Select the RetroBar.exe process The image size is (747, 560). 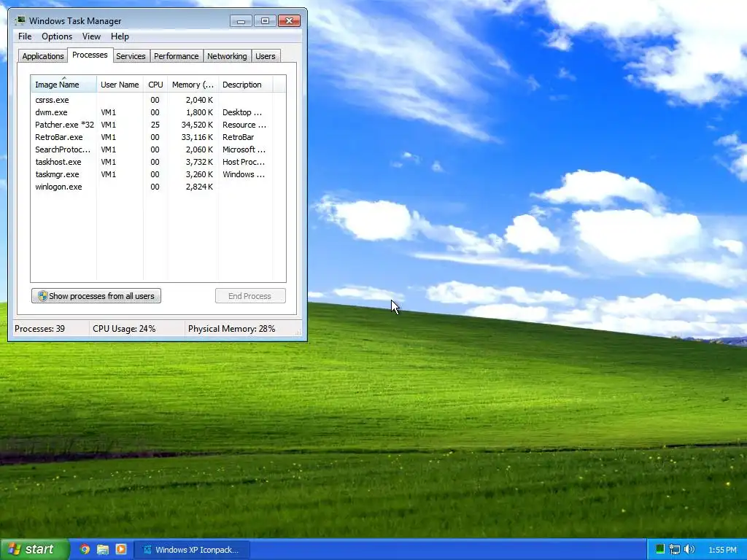coord(158,137)
